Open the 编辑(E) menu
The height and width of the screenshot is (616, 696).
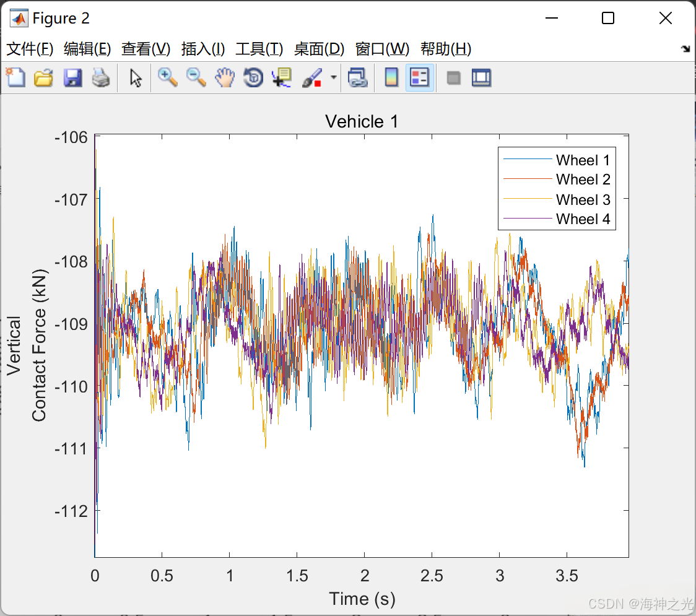(x=87, y=49)
